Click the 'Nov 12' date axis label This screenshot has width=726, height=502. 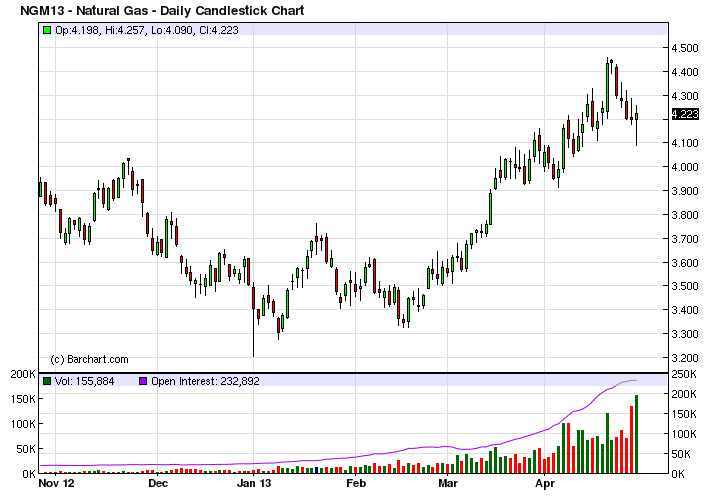pos(56,483)
